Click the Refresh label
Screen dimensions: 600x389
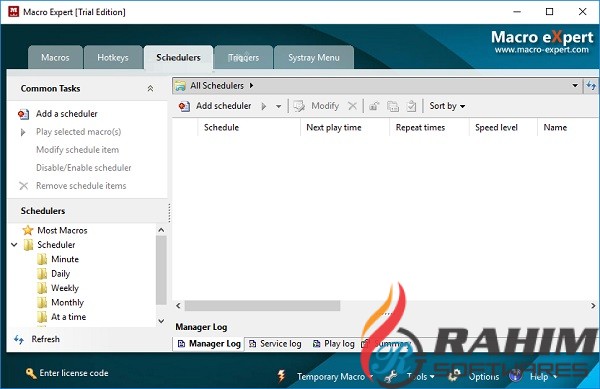(x=45, y=339)
